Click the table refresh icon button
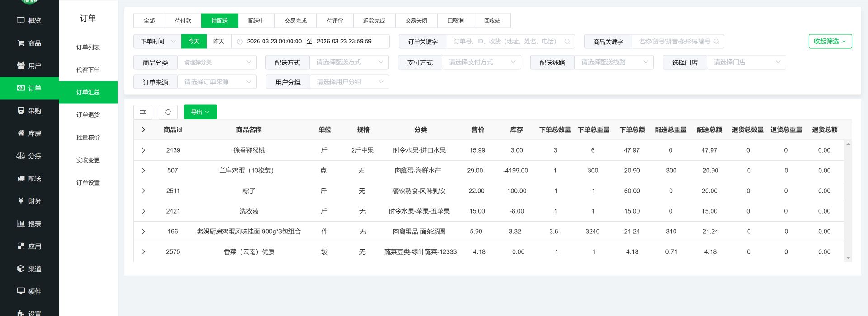868x316 pixels. [x=168, y=112]
